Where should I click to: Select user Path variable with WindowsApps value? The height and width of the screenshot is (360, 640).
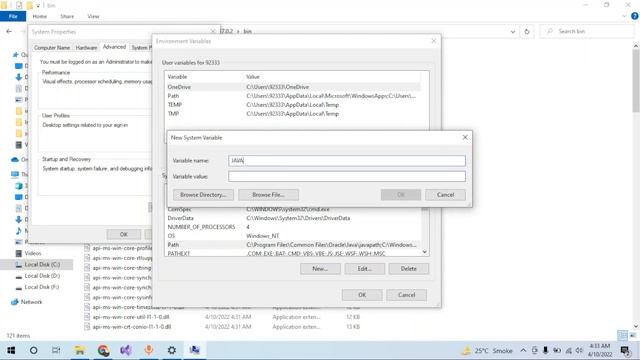click(x=293, y=96)
